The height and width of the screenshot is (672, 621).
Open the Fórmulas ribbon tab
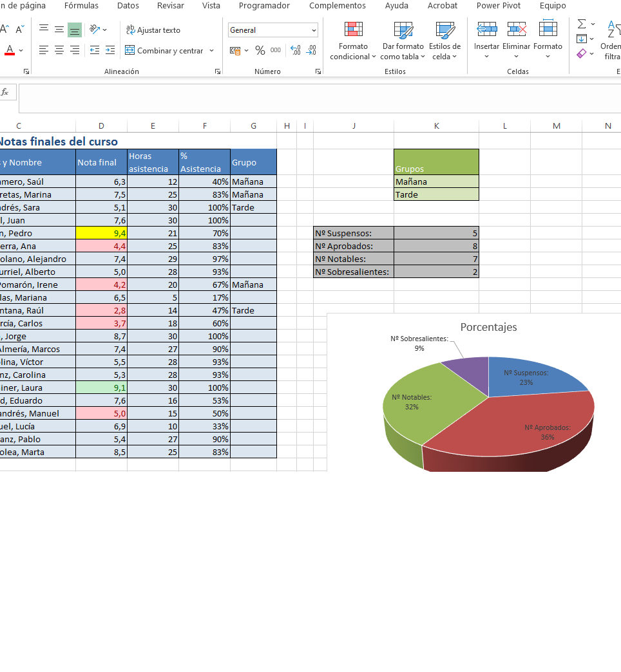pyautogui.click(x=81, y=6)
